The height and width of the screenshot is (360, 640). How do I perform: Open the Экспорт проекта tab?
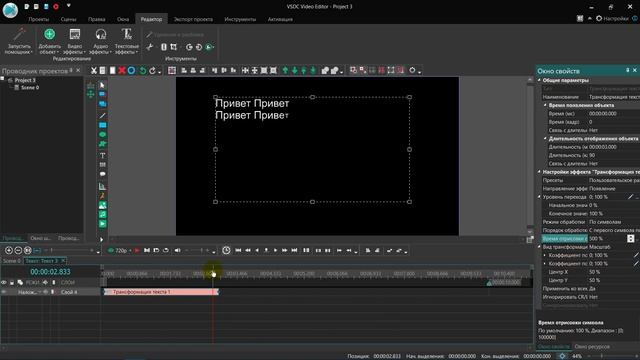tap(193, 19)
